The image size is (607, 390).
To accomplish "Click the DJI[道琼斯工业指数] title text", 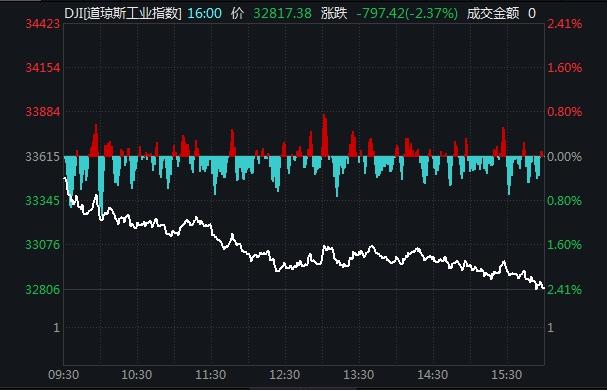I will (123, 14).
